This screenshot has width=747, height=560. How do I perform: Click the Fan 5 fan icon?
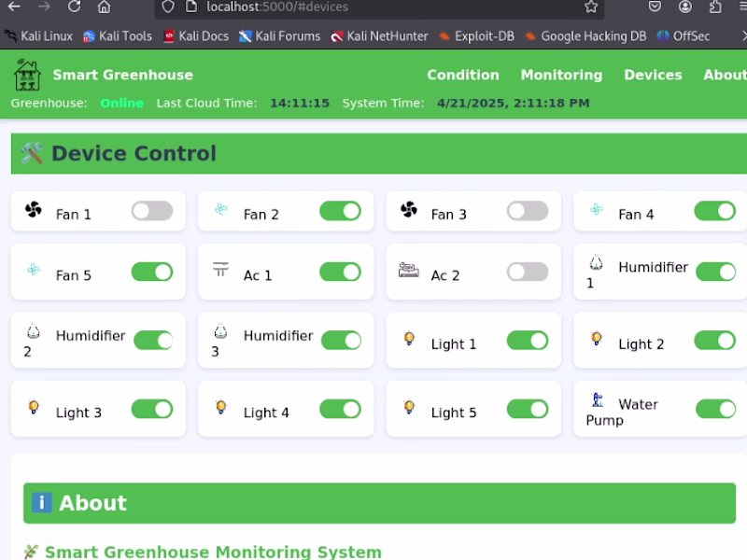click(x=34, y=270)
